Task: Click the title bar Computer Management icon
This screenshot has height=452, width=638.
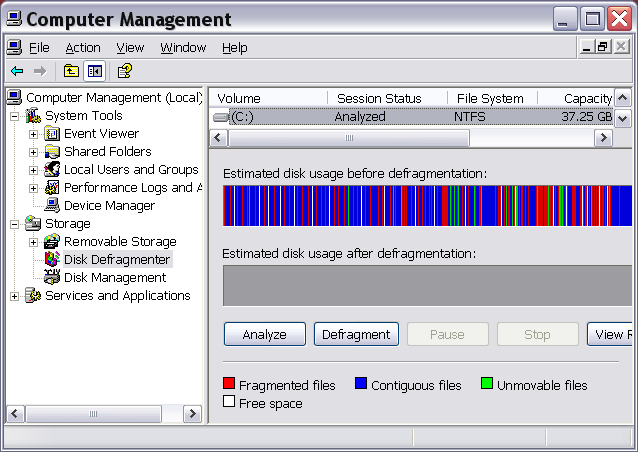Action: (x=14, y=19)
